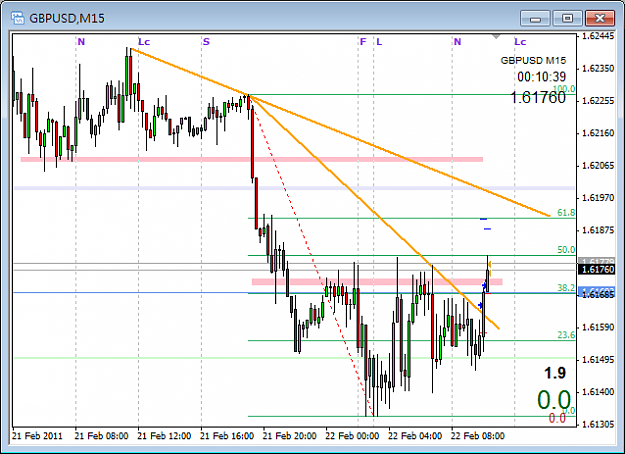Click the 1.61875 price axis label

click(598, 230)
